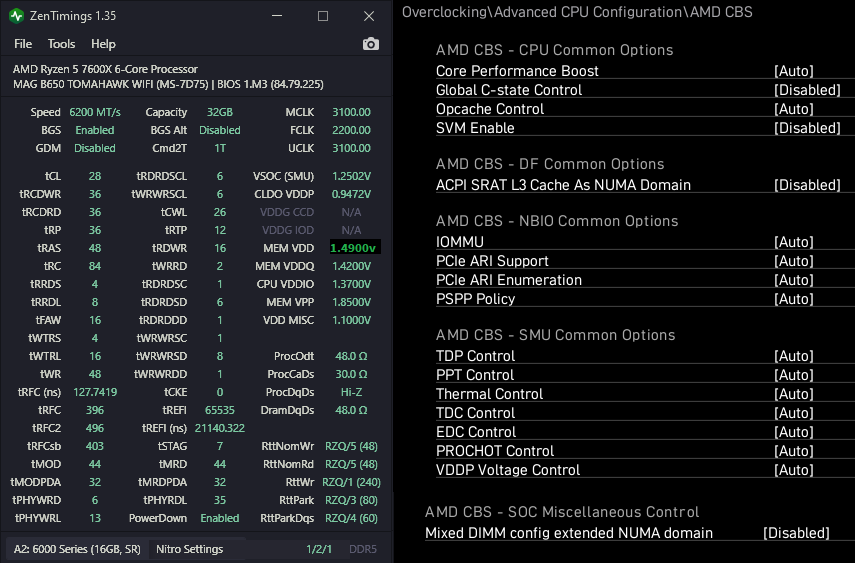The width and height of the screenshot is (855, 563).
Task: Close the ZenTimings window
Action: pyautogui.click(x=369, y=16)
